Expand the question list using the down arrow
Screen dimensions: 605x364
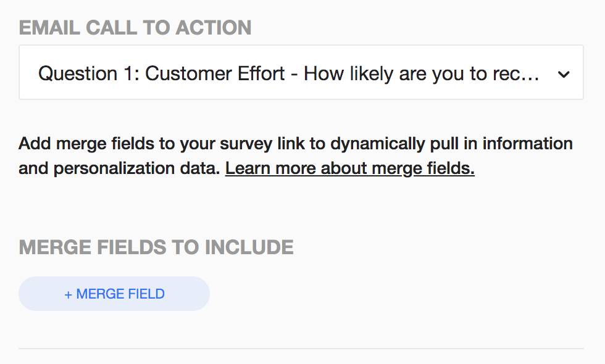(563, 75)
